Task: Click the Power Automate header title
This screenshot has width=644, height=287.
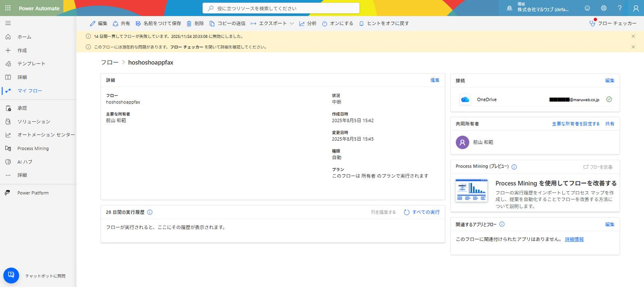Action: (x=39, y=8)
